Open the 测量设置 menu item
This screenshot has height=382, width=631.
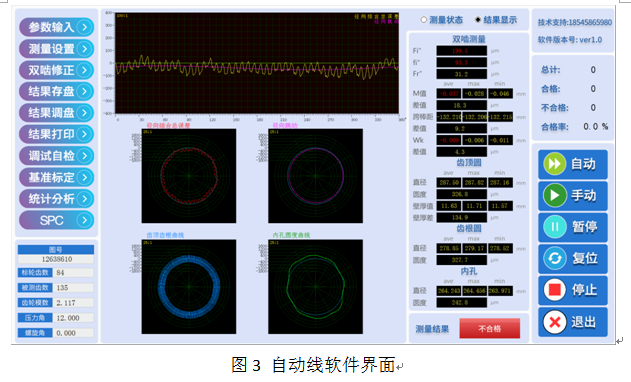[57, 49]
